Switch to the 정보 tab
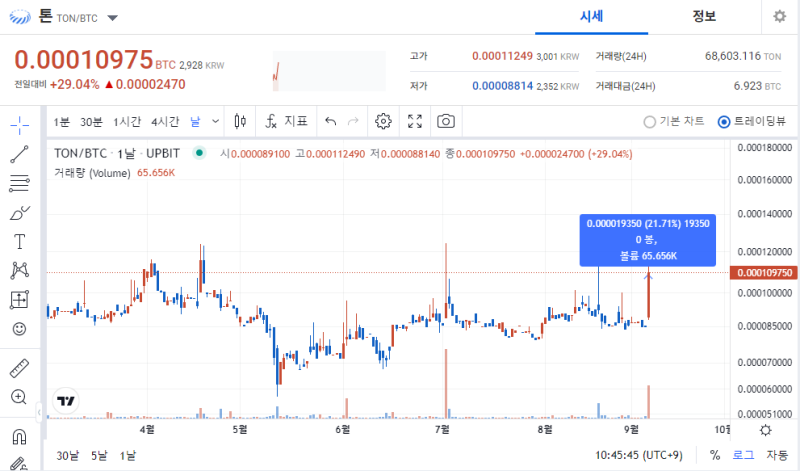This screenshot has height=471, width=800. [x=704, y=17]
